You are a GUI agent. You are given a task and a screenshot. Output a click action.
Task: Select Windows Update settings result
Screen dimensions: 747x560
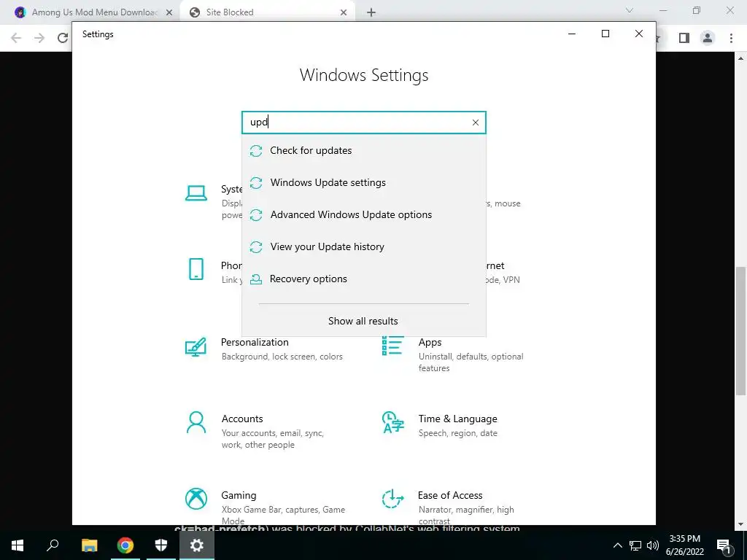tap(363, 182)
